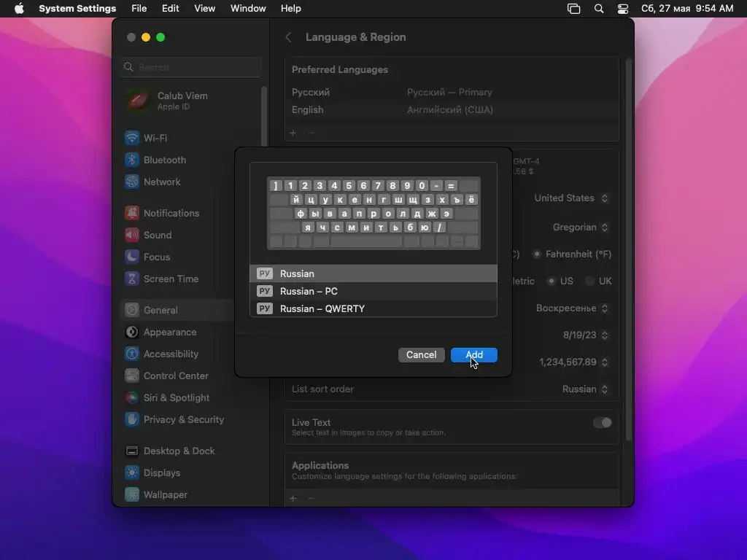Open the File menu
Viewport: 747px width, 560px height.
coord(139,9)
